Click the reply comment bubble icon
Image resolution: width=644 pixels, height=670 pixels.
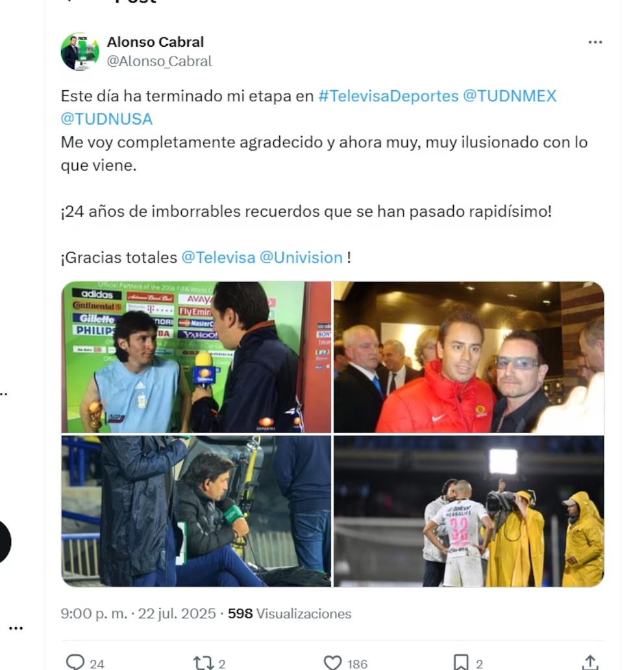(75, 662)
